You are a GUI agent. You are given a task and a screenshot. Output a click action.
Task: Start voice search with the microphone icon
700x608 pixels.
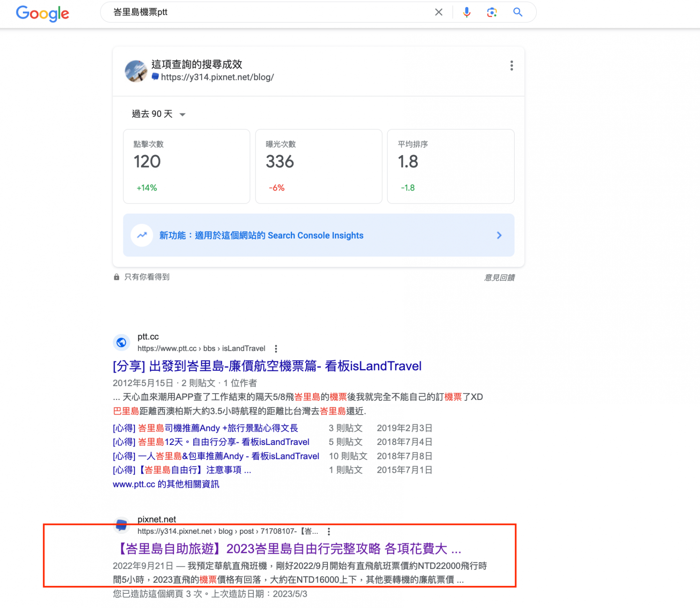[x=467, y=12]
